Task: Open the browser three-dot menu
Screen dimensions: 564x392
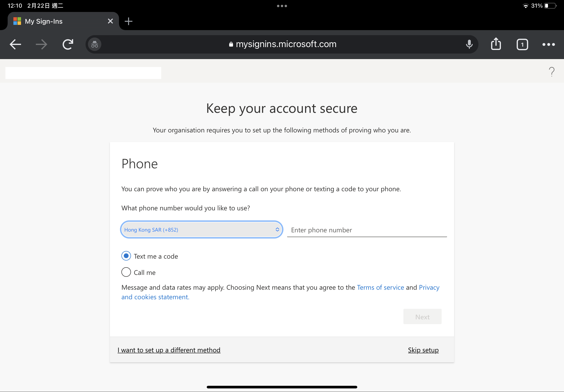Action: [x=548, y=44]
